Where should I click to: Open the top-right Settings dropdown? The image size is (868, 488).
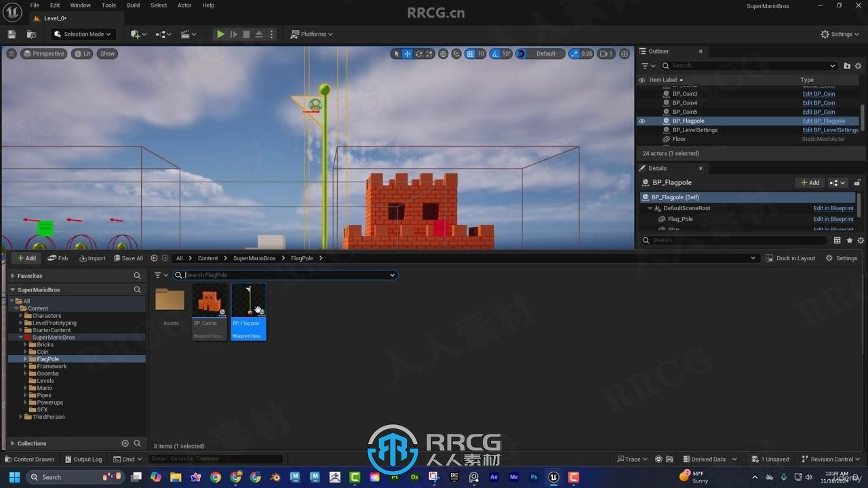tap(840, 34)
